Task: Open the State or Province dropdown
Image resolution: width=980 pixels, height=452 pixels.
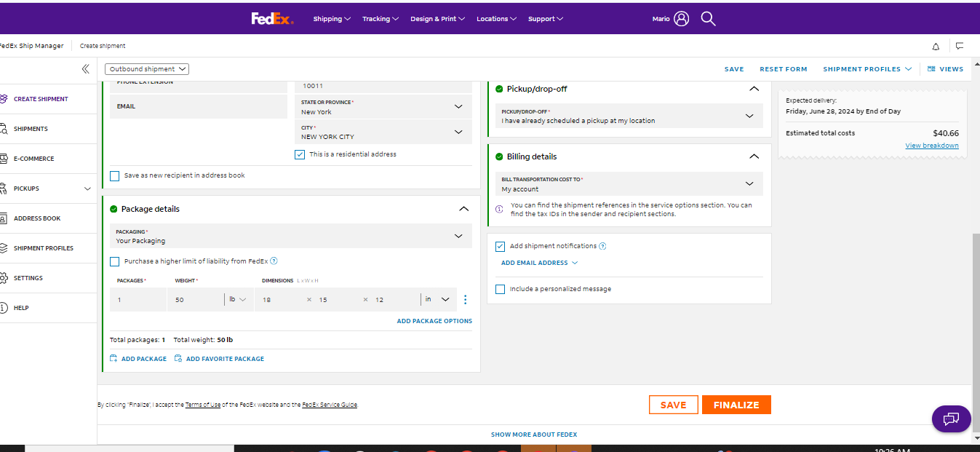Action: point(382,108)
